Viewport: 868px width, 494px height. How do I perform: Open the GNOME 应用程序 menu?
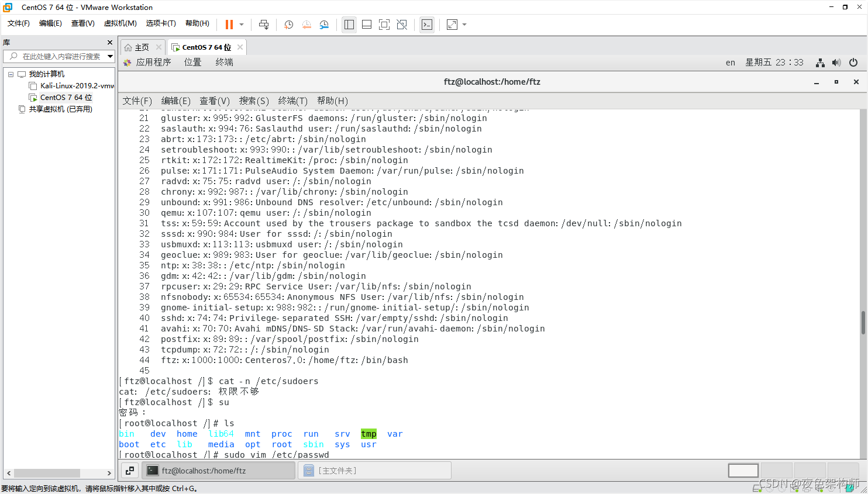(153, 62)
